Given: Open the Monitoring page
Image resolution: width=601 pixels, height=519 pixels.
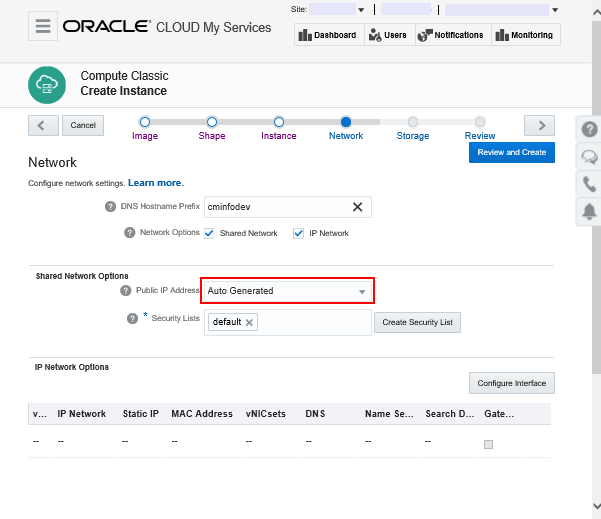Looking at the screenshot, I should [x=525, y=35].
